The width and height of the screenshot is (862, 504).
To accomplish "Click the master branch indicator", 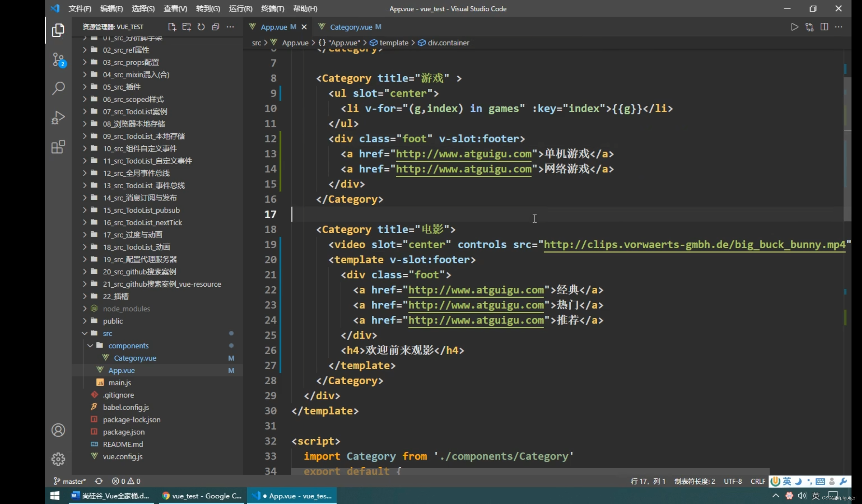I will click(70, 481).
